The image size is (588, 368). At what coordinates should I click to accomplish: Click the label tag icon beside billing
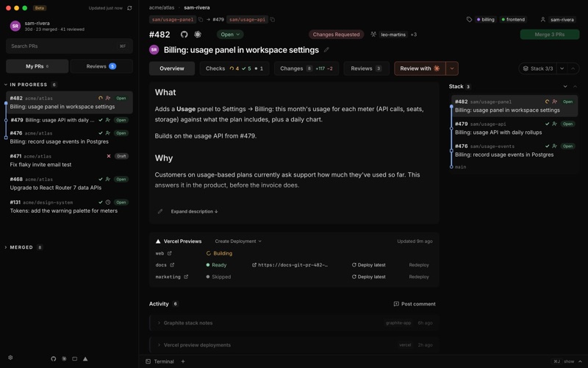tap(469, 20)
